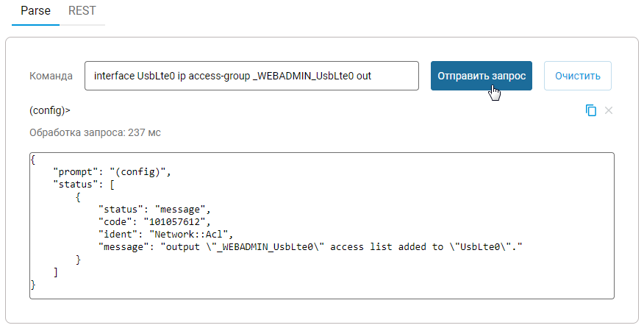The height and width of the screenshot is (328, 644).
Task: Click the final closing brace of the JSON
Action: point(33,284)
